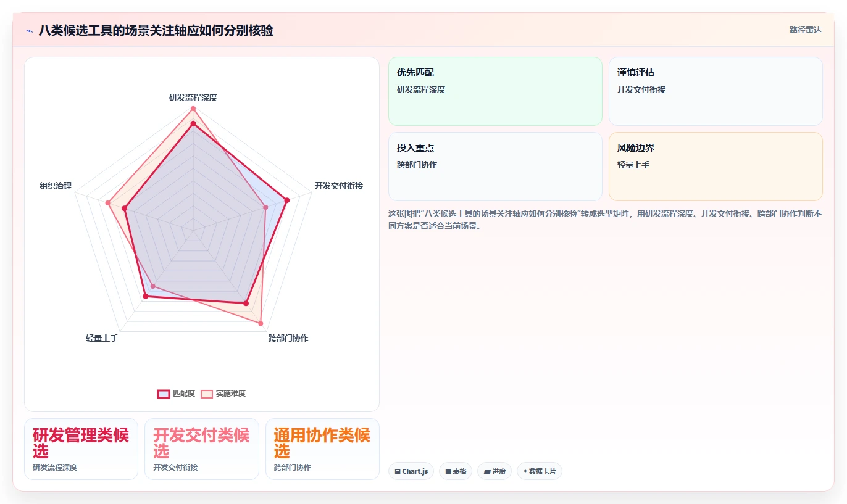Image resolution: width=847 pixels, height=504 pixels.
Task: Select the 开发交付类候选 card
Action: click(x=202, y=449)
